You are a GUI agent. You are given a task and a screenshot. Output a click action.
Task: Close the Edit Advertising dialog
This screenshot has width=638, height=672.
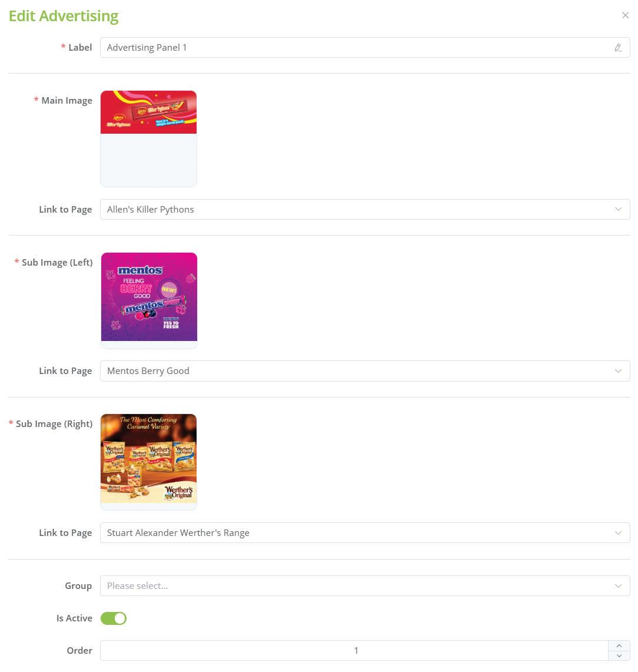pyautogui.click(x=625, y=15)
